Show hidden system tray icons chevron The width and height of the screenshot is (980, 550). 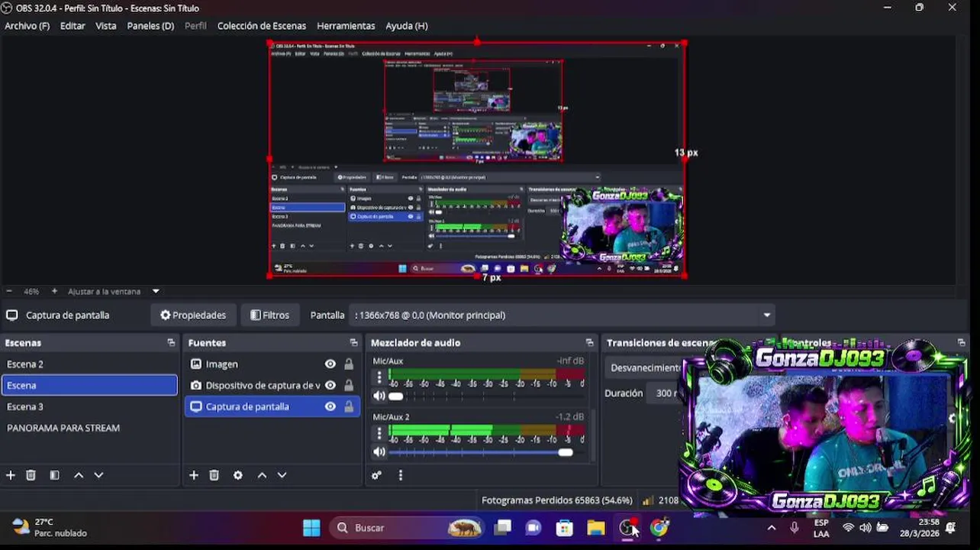pyautogui.click(x=772, y=527)
